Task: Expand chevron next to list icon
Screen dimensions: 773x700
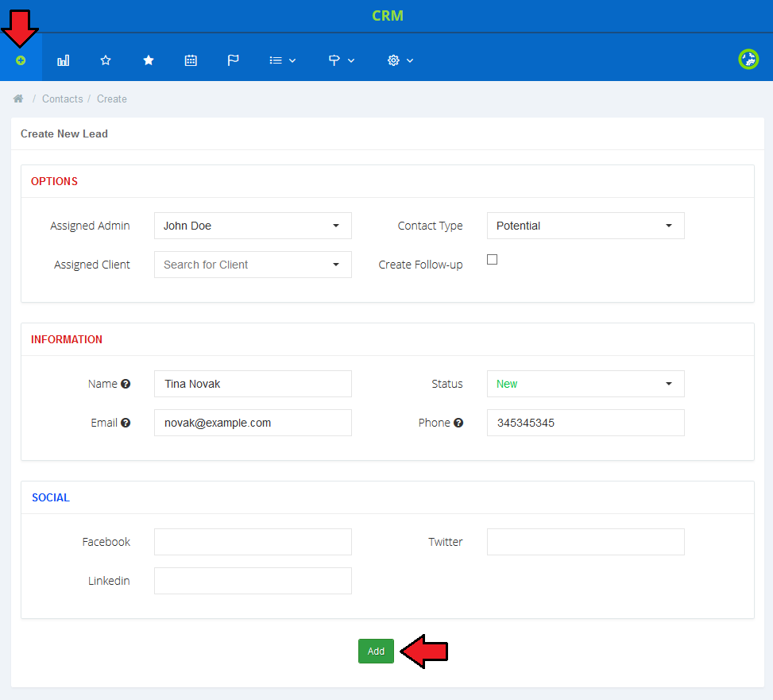Action: 292,60
